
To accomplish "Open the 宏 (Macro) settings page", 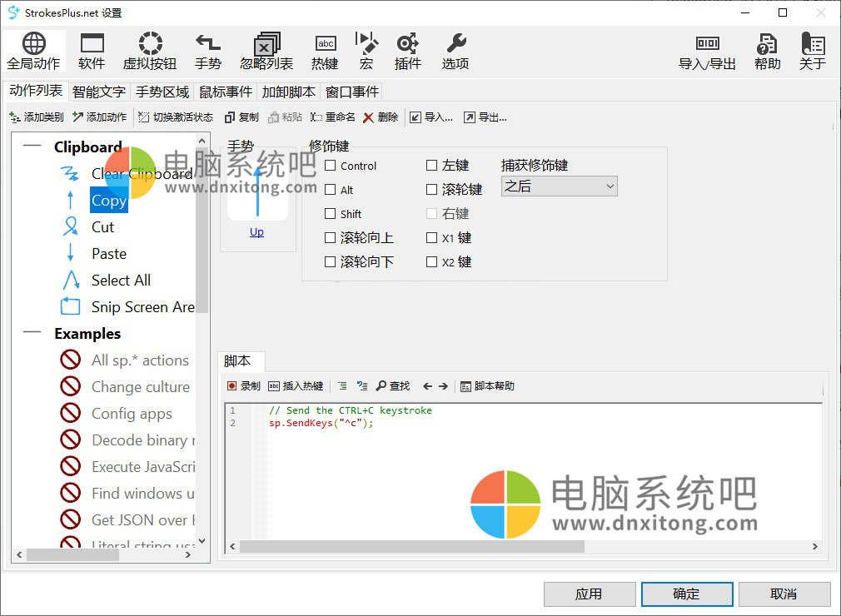I will coord(366,50).
